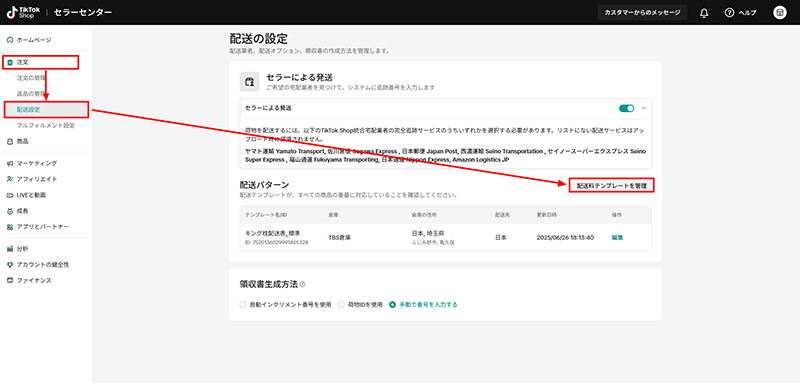Screen dimensions: 800x383
Task: Click the セラーによる発送 package icon
Action: click(249, 82)
